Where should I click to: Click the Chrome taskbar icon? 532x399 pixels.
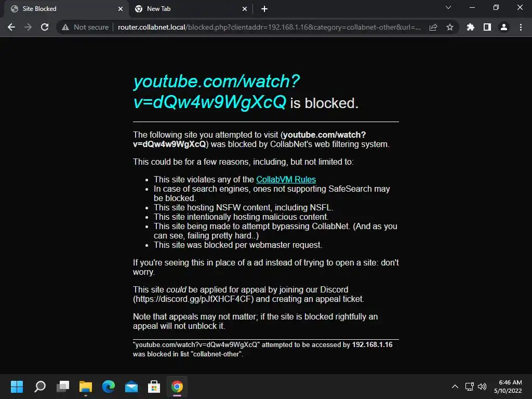(177, 387)
